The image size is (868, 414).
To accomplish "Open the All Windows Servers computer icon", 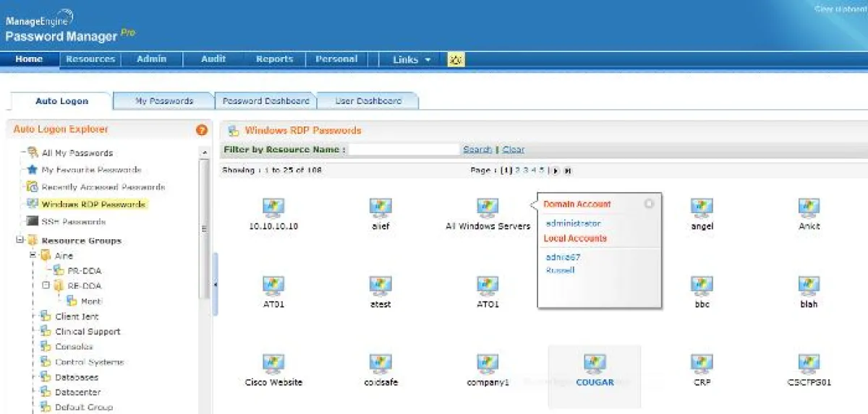I will pyautogui.click(x=488, y=208).
